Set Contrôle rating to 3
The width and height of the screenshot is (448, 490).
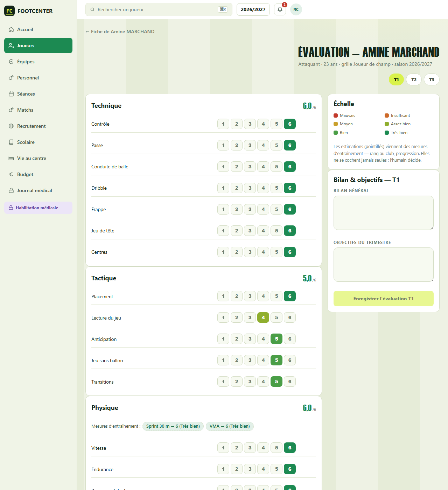(250, 124)
